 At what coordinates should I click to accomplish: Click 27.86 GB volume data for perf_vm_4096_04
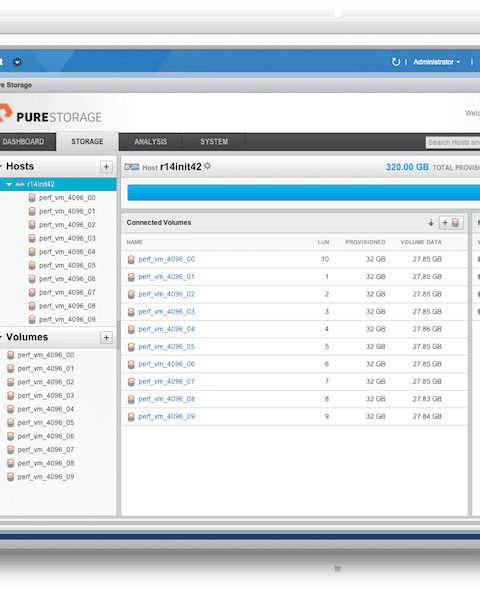427,329
